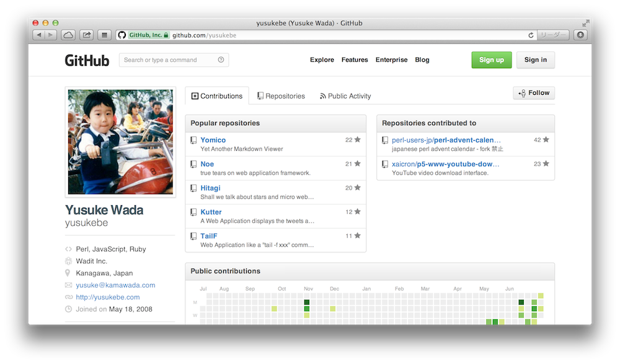Open the Safari downloads button
The height and width of the screenshot is (364, 620).
pos(580,35)
